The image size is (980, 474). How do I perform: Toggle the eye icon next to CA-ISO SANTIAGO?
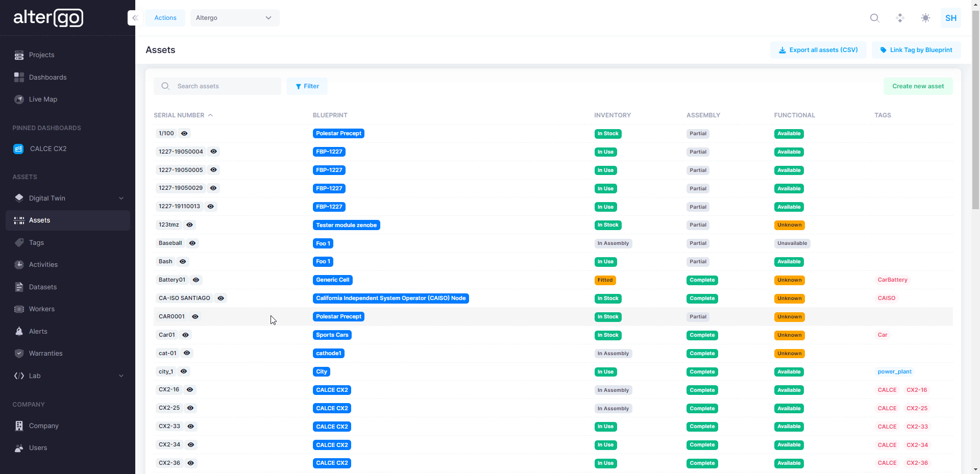coord(220,298)
